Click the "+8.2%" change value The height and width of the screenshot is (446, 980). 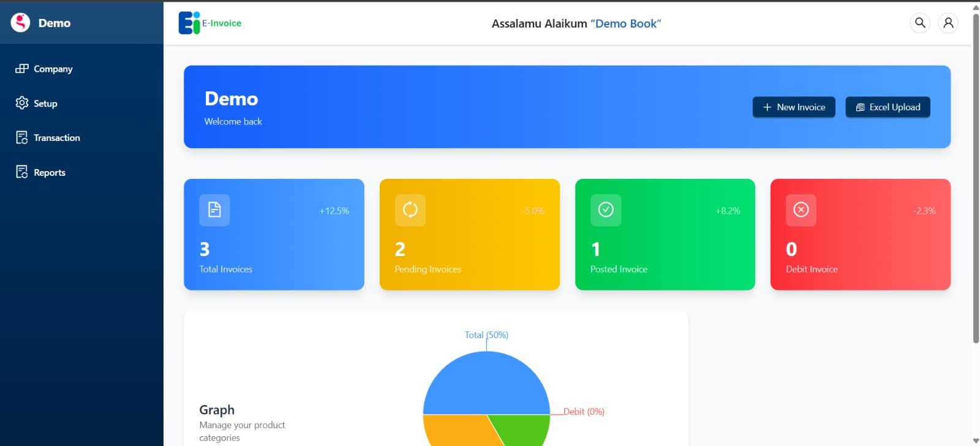[x=728, y=211]
